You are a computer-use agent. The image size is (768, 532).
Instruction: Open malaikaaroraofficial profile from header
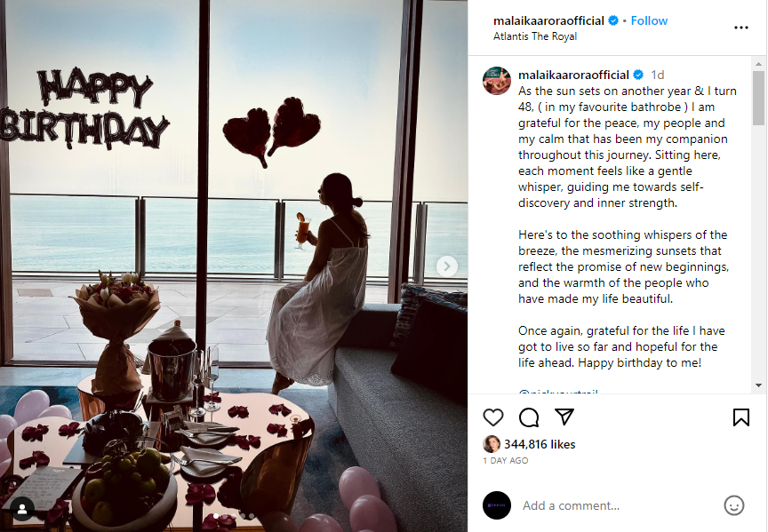pyautogui.click(x=548, y=20)
